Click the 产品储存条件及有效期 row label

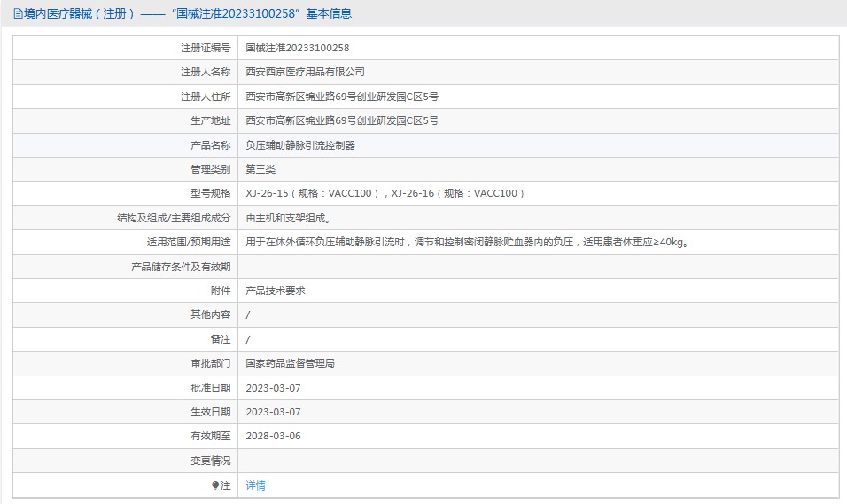click(181, 267)
